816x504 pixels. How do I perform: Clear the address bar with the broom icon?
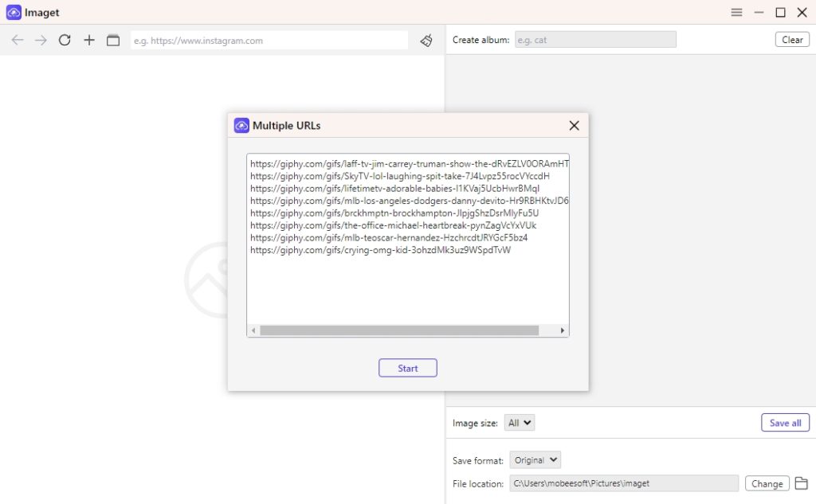pos(426,40)
